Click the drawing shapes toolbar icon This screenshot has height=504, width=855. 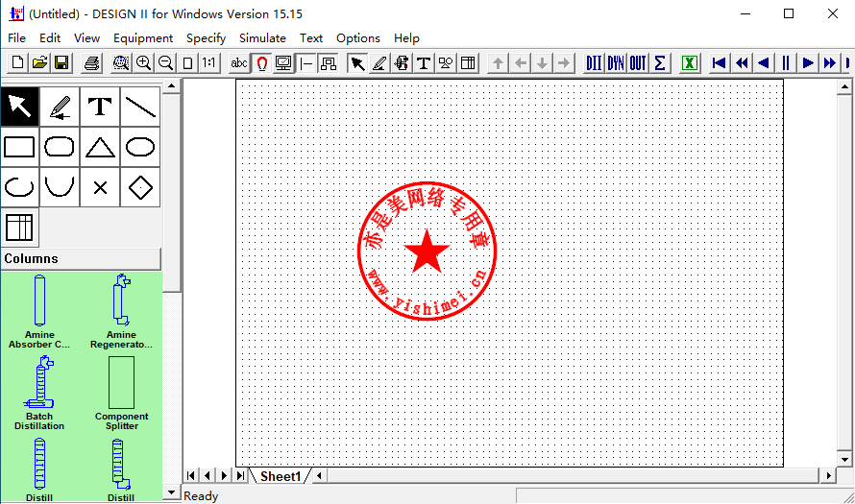point(446,63)
